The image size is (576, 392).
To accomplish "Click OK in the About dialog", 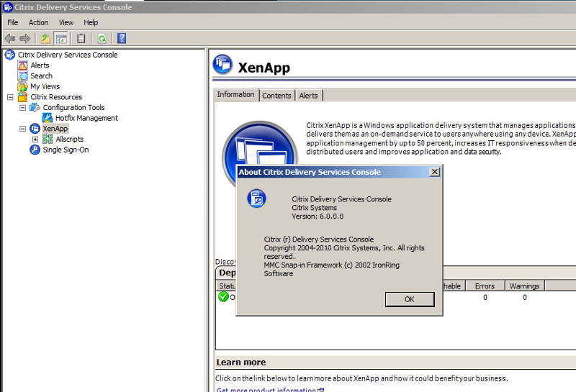I will point(410,299).
